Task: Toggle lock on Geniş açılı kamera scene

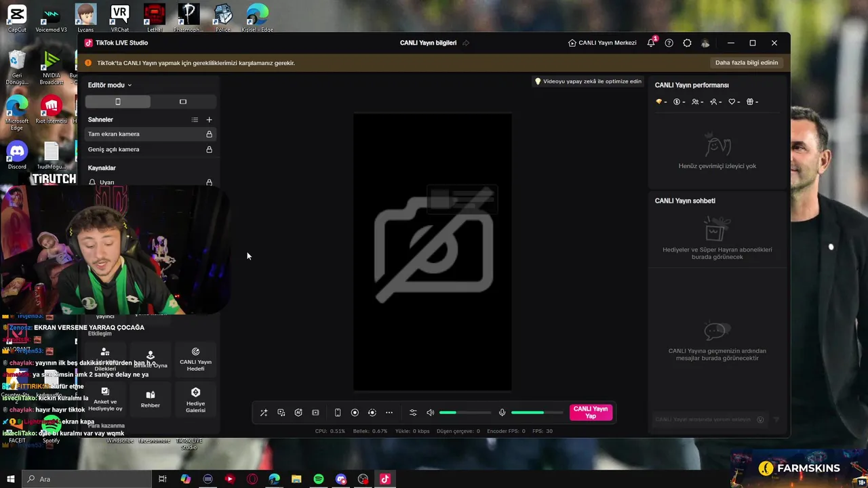Action: pos(209,149)
